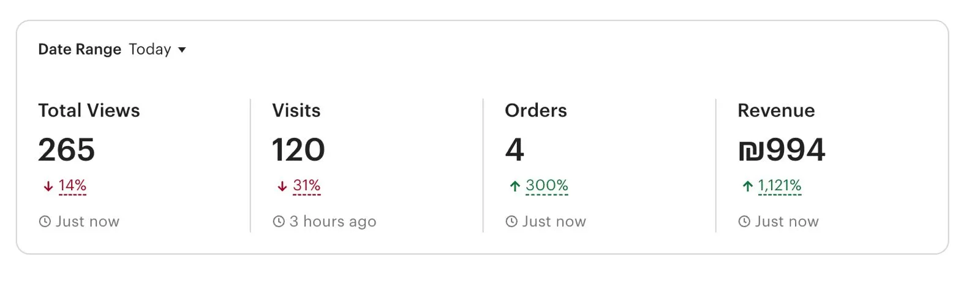Image resolution: width=980 pixels, height=292 pixels.
Task: Click the 31% decrease link for Visits
Action: pos(306,185)
